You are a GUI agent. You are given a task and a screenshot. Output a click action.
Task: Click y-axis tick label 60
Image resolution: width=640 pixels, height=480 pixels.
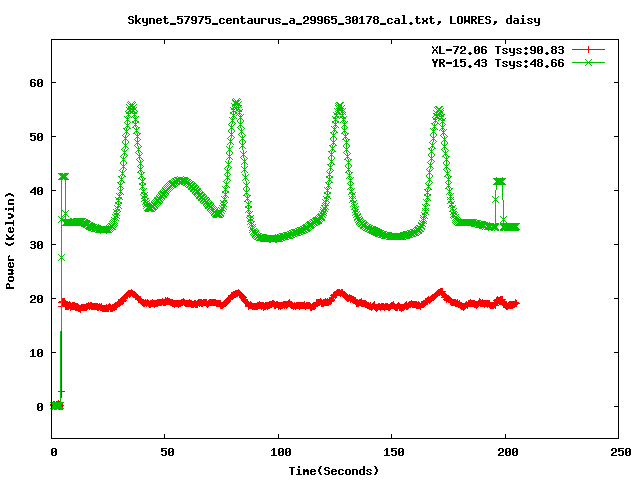coord(36,83)
